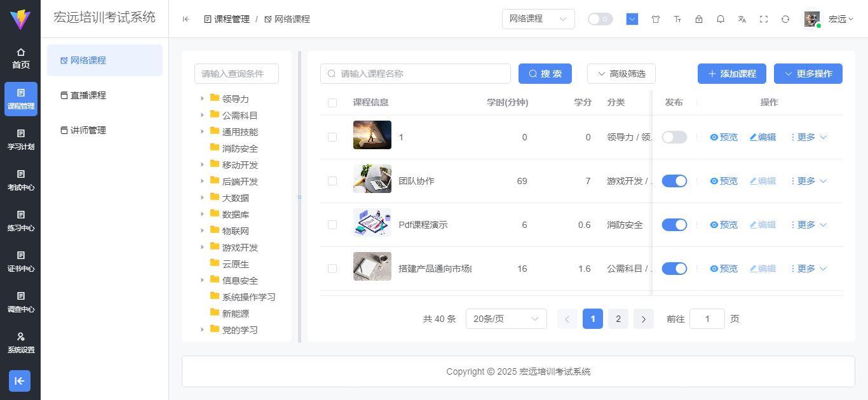Refresh the page with the reload icon

point(785,19)
